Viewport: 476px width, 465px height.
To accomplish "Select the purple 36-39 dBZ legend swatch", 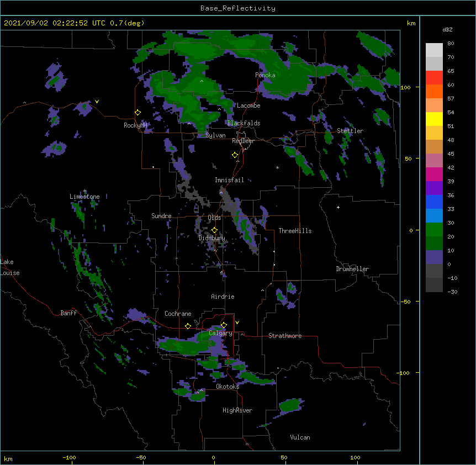I will (x=434, y=188).
